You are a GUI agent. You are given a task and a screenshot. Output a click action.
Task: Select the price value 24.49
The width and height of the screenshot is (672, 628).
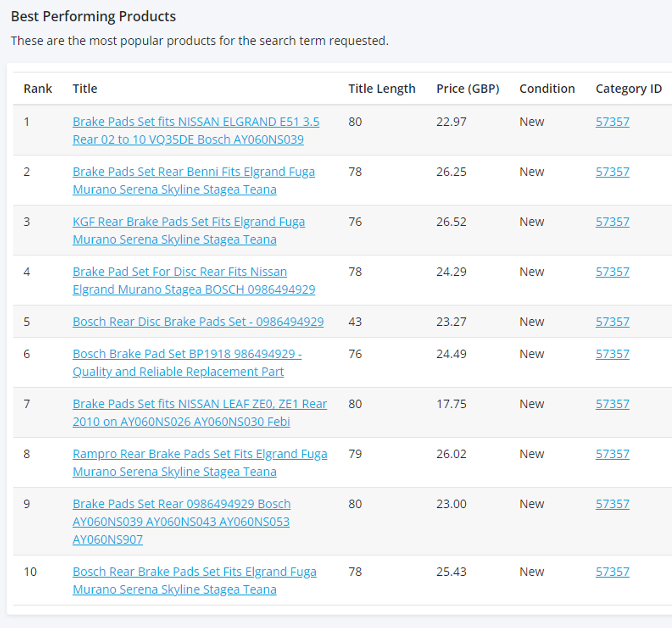click(451, 354)
